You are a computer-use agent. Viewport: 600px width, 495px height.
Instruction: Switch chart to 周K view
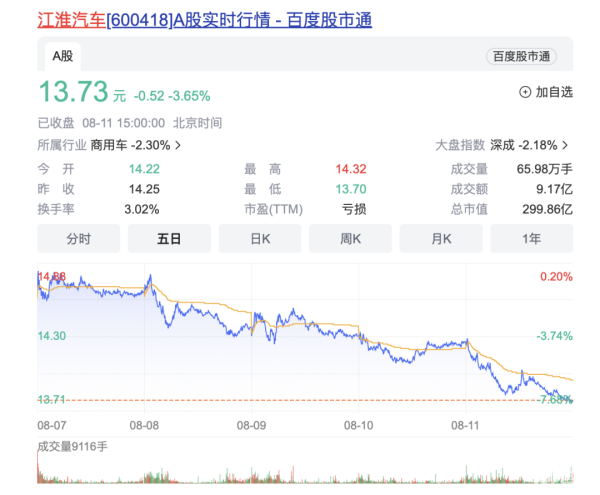(x=350, y=239)
